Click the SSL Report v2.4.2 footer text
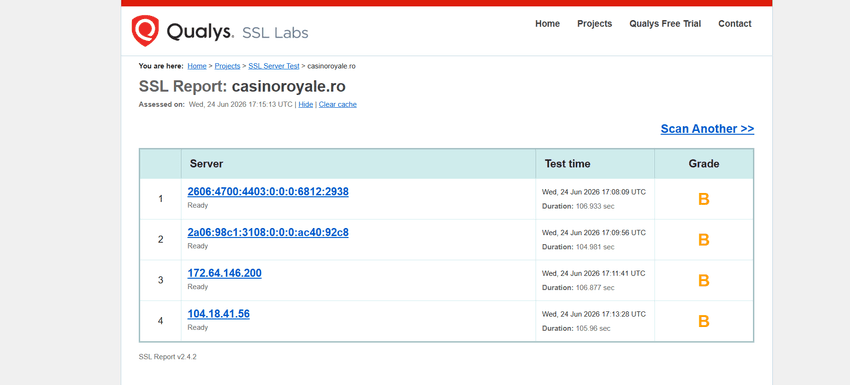This screenshot has width=850, height=385. click(168, 357)
